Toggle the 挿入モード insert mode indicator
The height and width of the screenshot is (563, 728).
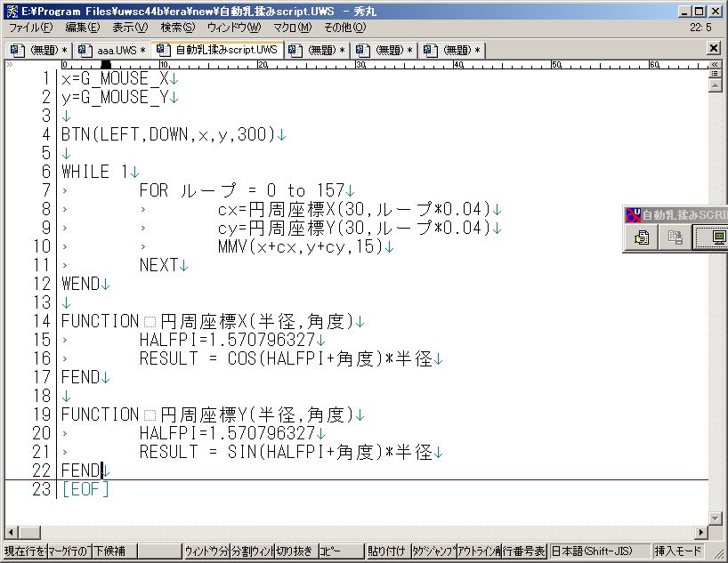tap(681, 551)
